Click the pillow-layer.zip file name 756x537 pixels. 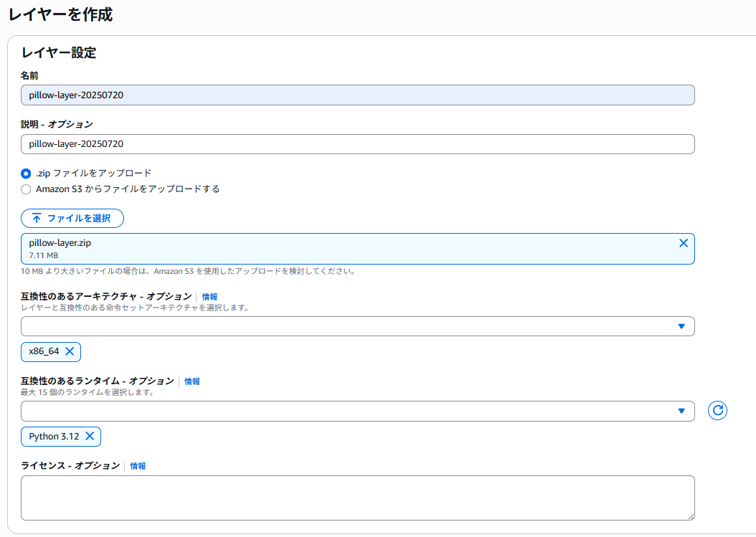click(60, 243)
